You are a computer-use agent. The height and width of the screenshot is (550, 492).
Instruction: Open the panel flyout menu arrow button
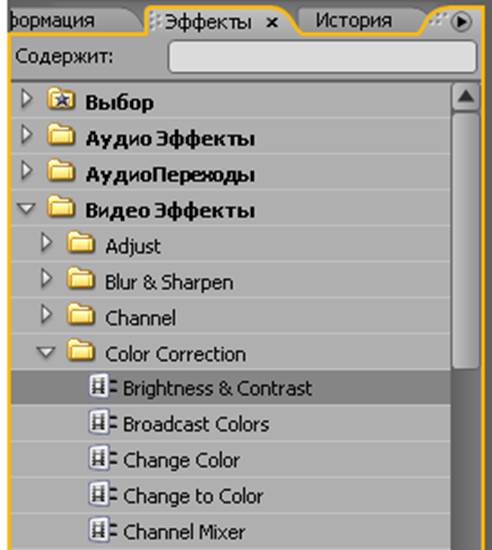tap(461, 22)
